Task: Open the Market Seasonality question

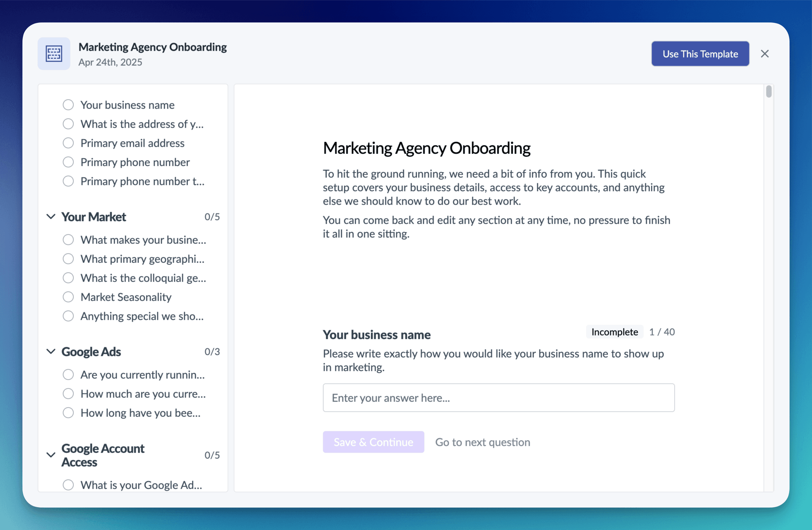Action: [x=126, y=297]
